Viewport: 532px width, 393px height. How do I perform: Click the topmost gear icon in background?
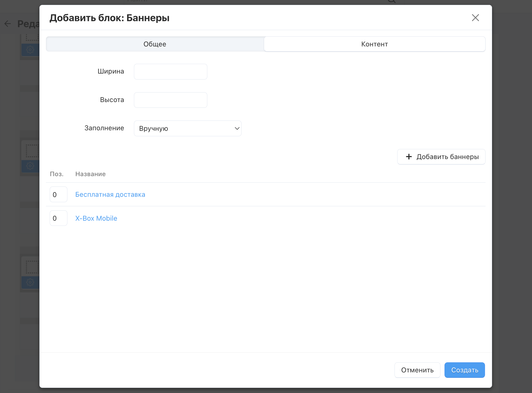coord(30,50)
